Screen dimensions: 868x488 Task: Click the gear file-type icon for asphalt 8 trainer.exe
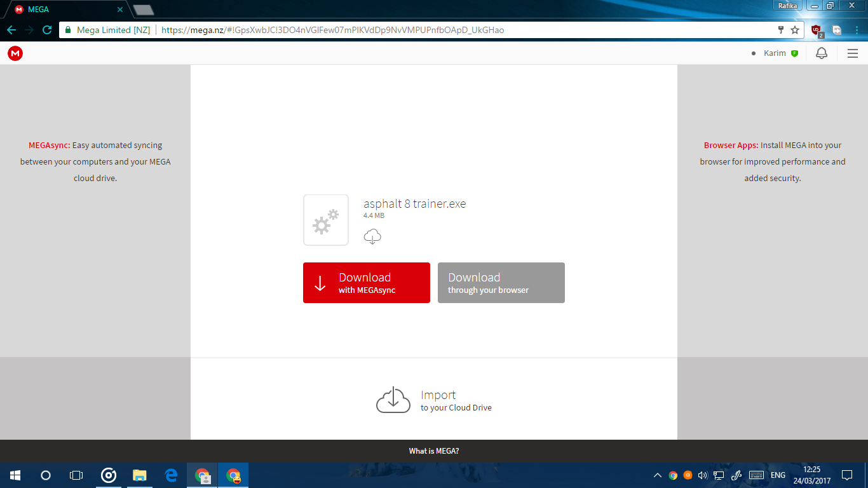point(326,220)
